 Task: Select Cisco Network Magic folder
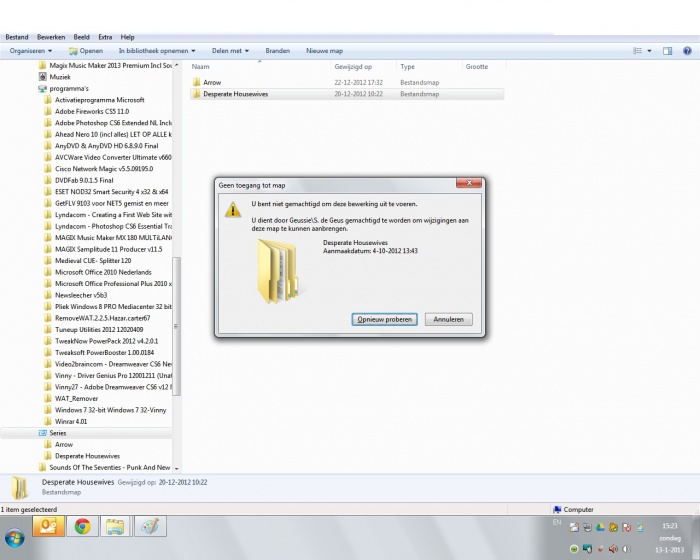(104, 169)
